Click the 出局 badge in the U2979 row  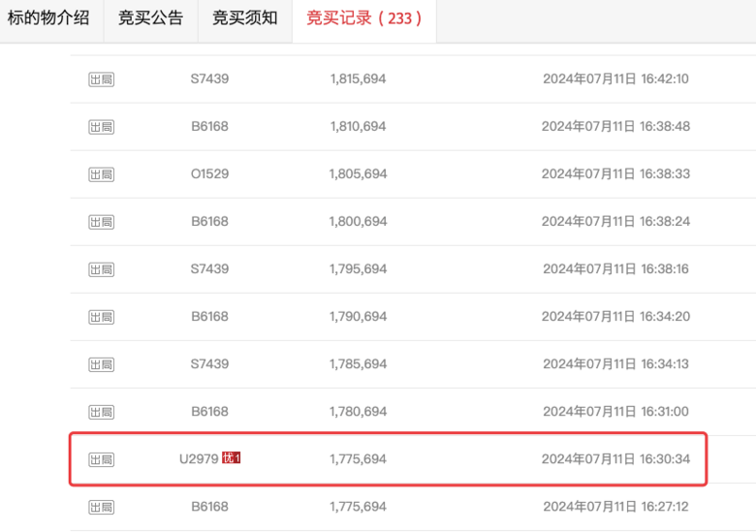(101, 458)
